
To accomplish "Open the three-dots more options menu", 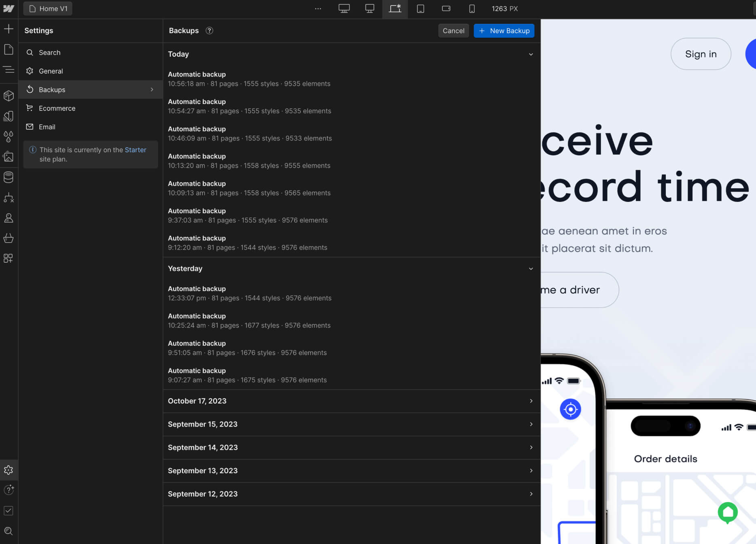I will tap(318, 8).
